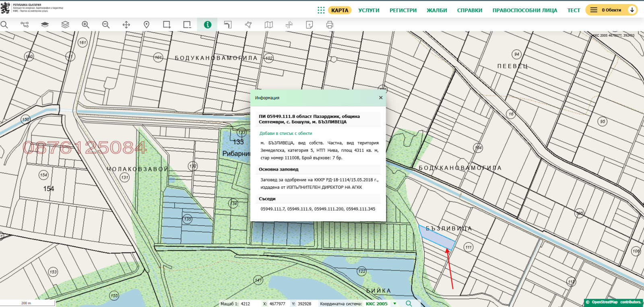The image size is (644, 307).
Task: Open the РЕГИСТРИ menu
Action: [x=403, y=10]
